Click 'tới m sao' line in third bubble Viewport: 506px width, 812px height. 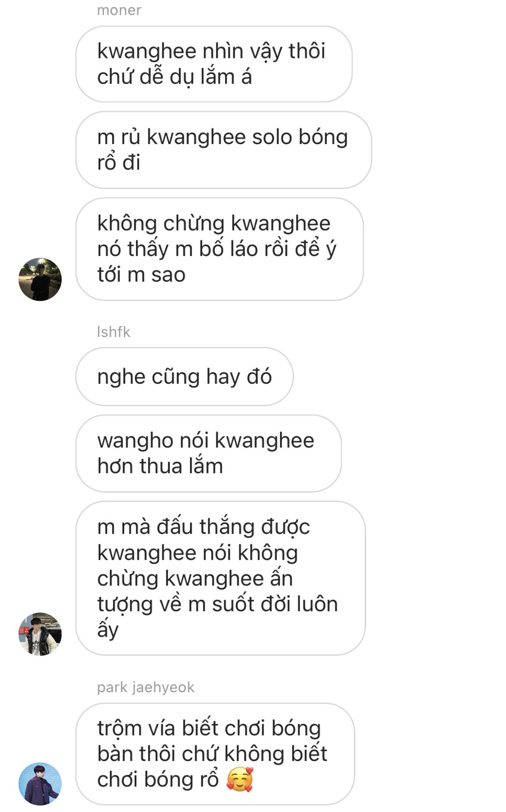[x=141, y=275]
